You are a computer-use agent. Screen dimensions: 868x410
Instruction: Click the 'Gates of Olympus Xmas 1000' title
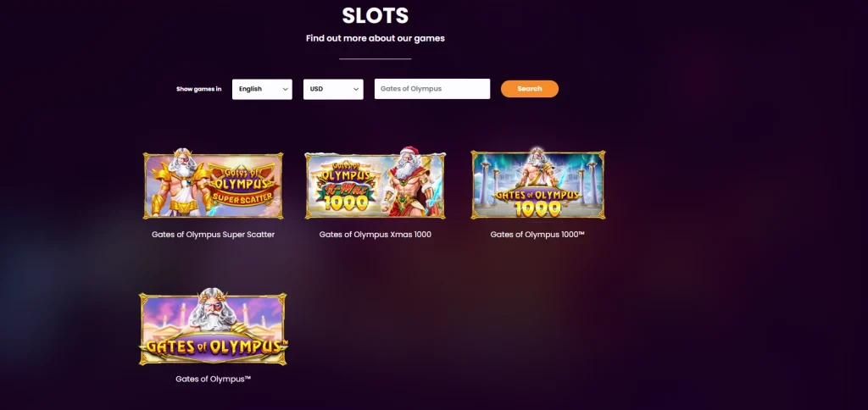point(375,234)
